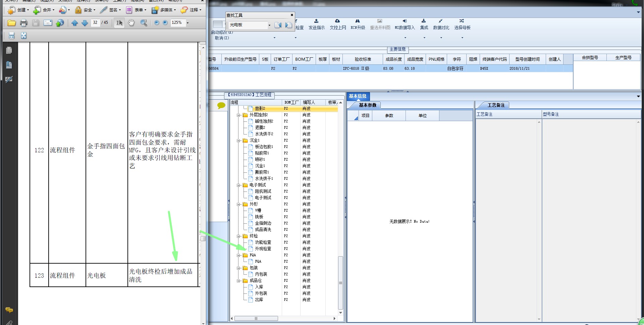Viewport: 644px width, 325px height.
Task: Click the Fit Page icon
Action: coord(23,36)
